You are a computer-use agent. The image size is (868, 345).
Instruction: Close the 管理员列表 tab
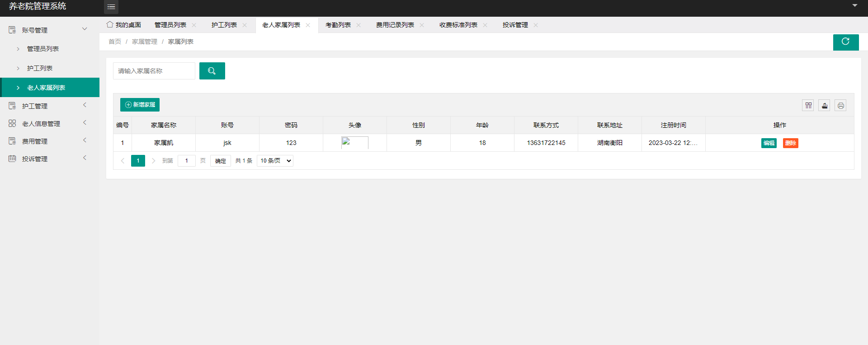click(194, 25)
